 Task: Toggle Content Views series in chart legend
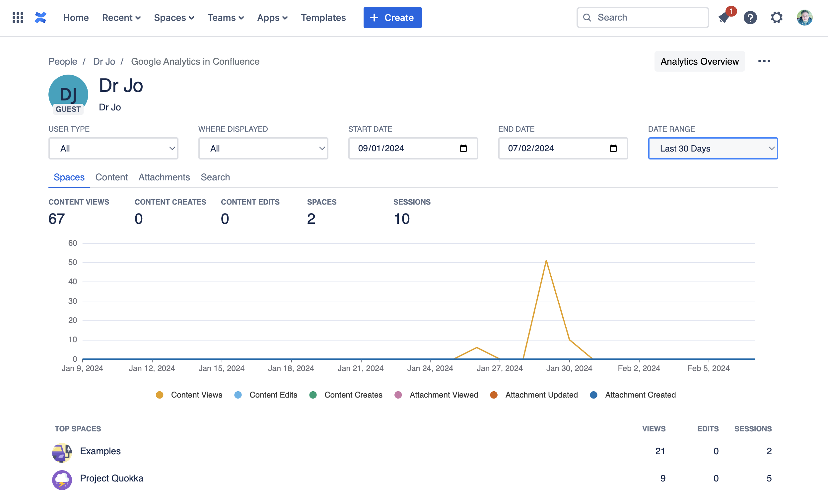(196, 395)
